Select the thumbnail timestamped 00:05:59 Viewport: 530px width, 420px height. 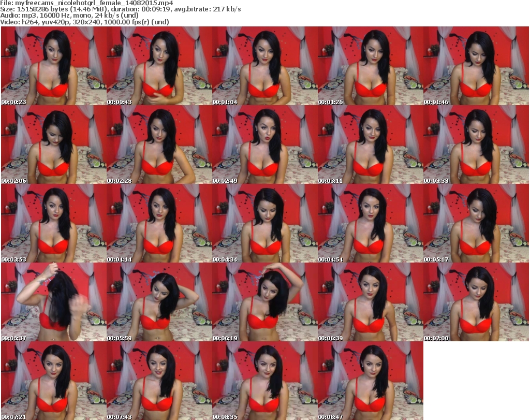[159, 302]
